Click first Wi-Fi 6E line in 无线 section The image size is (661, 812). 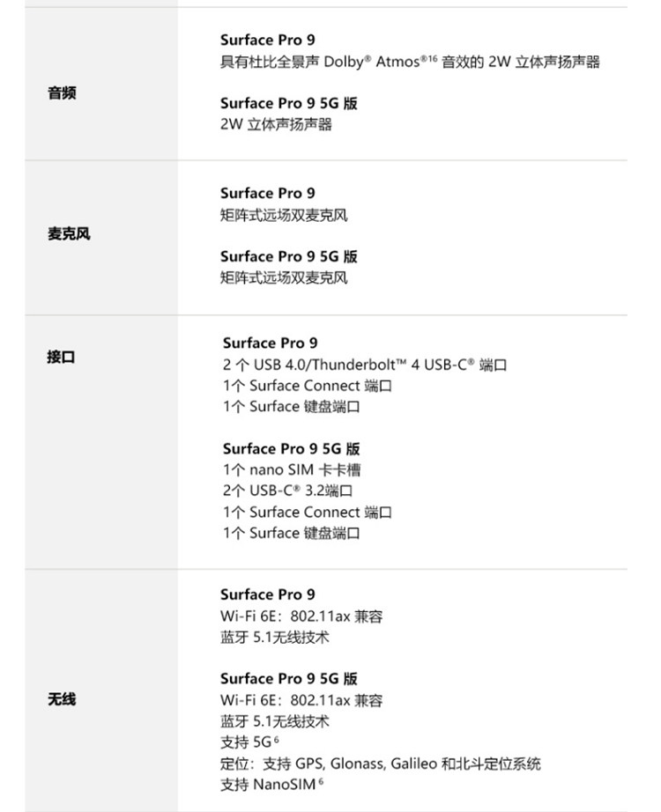pos(301,616)
